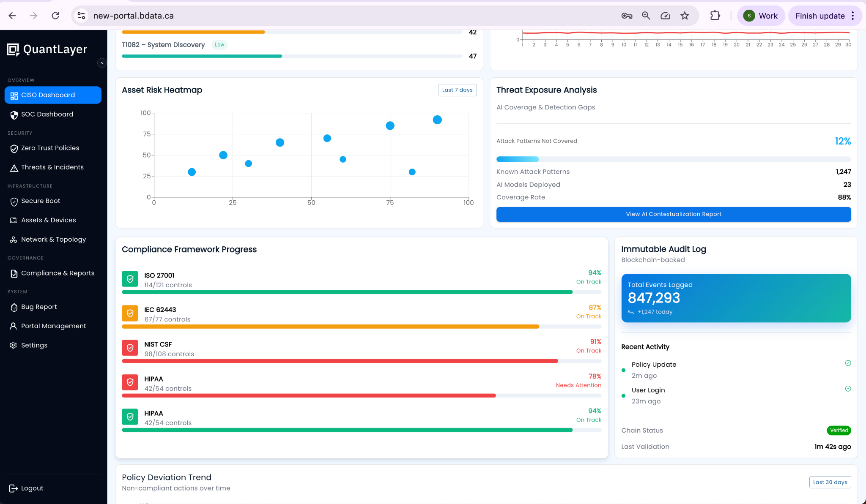Click the Bug Report icon in sidebar

tap(14, 307)
